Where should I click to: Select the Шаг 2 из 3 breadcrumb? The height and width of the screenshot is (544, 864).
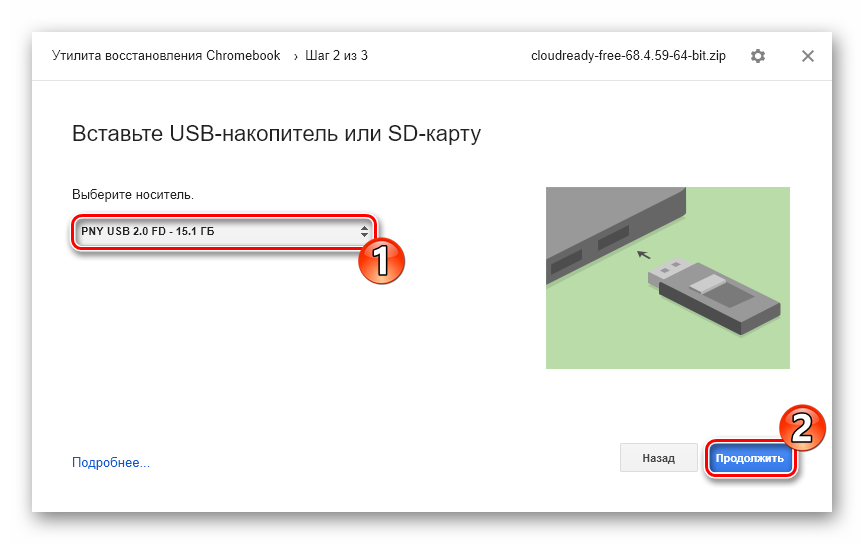(x=336, y=56)
